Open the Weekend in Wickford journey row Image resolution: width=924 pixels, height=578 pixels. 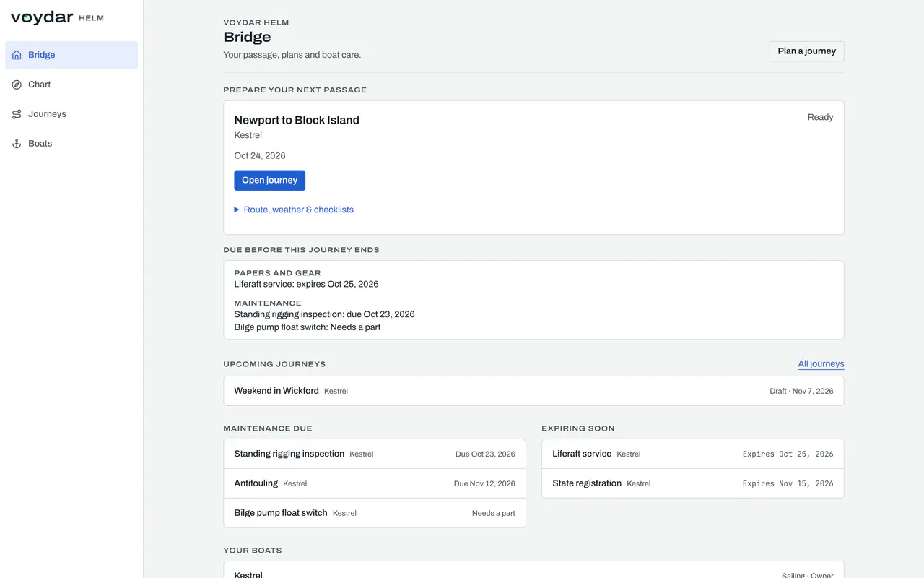coord(533,391)
